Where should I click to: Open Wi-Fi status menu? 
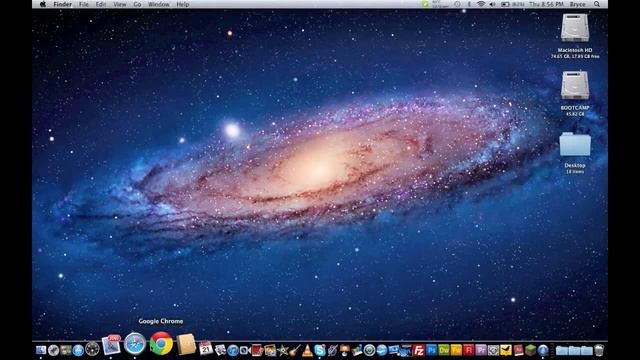pyautogui.click(x=481, y=4)
